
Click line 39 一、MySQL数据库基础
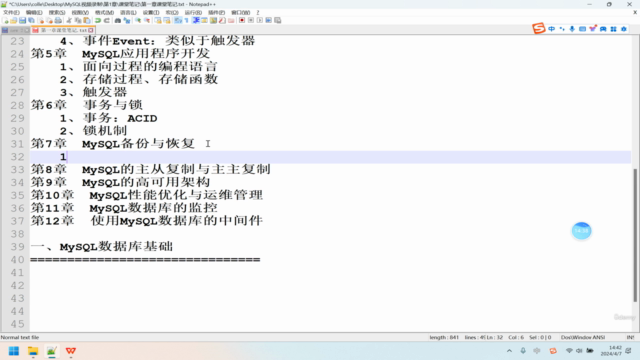(x=102, y=247)
